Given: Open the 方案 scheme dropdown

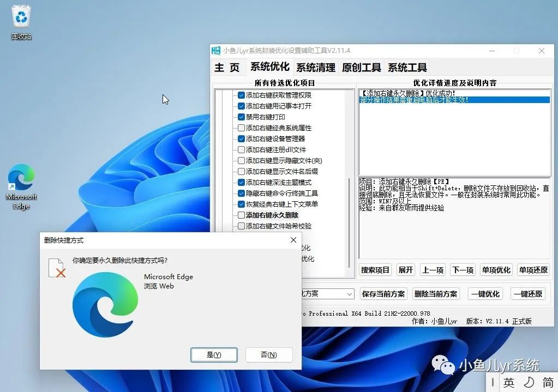Looking at the screenshot, I should pos(350,294).
